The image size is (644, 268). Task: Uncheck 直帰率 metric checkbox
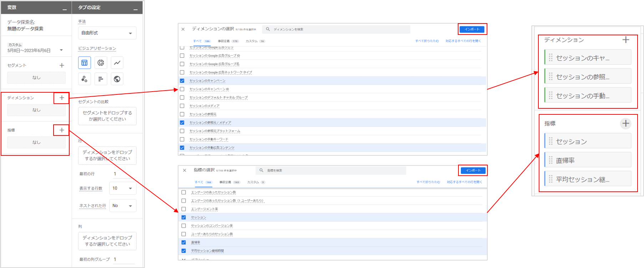tap(184, 242)
